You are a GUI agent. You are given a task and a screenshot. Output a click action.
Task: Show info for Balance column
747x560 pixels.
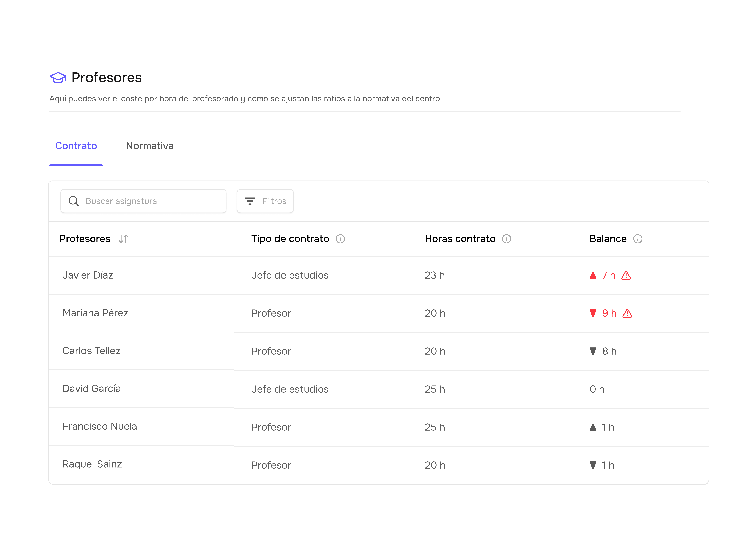click(x=638, y=239)
